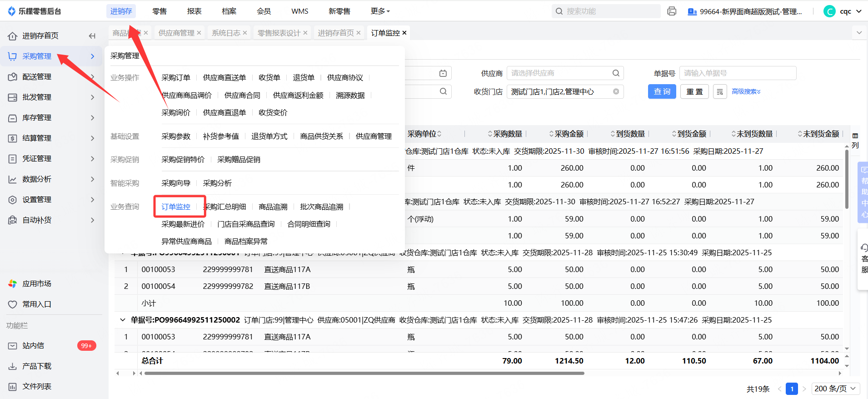Close the 供应商管理 tab
Screen dimensions: 868x399
click(x=199, y=33)
